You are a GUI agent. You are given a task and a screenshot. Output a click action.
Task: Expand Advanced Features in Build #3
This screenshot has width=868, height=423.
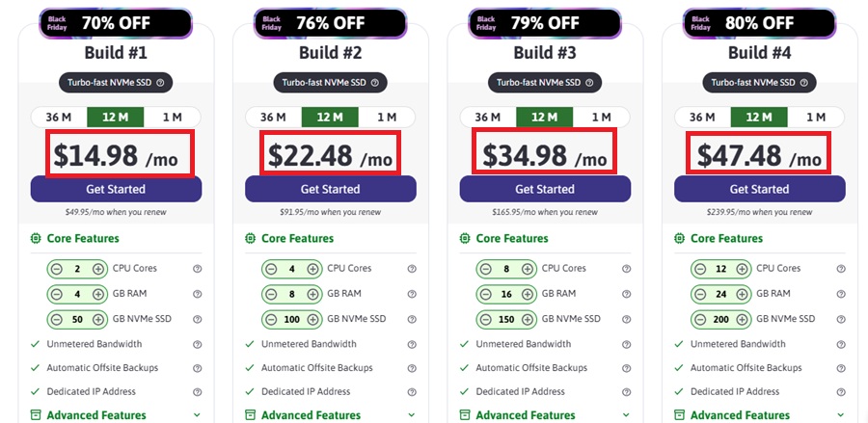pyautogui.click(x=626, y=415)
